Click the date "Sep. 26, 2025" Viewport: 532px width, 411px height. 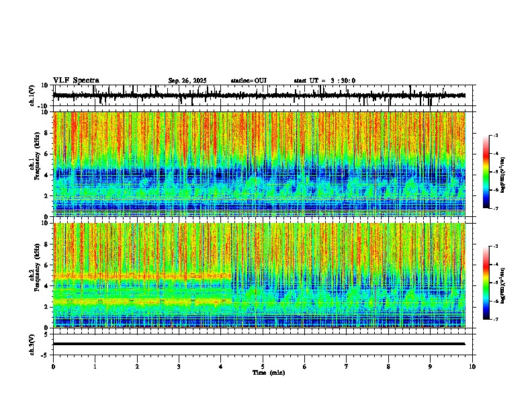click(x=187, y=81)
